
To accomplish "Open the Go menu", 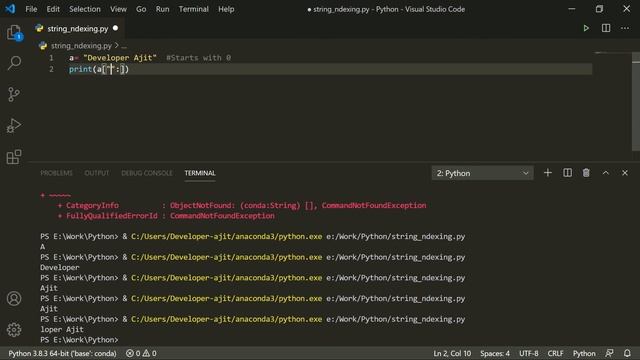I will point(141,9).
